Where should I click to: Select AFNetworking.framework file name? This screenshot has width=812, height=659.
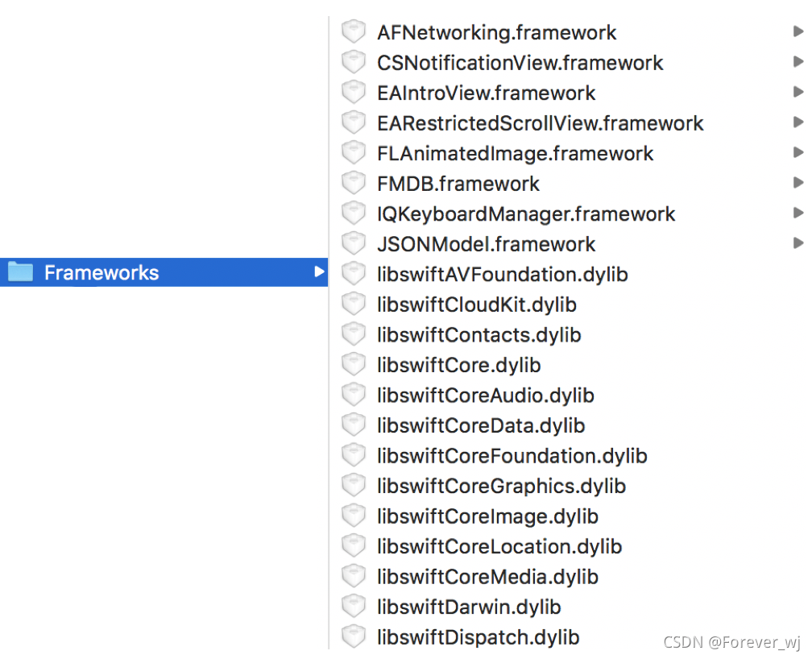(496, 33)
